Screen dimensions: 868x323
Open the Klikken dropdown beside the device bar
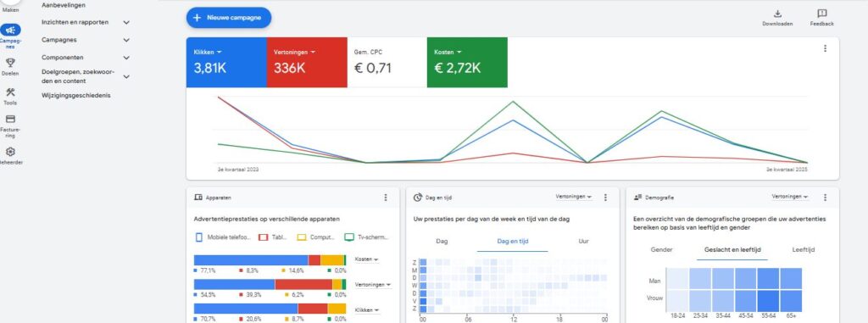coord(368,310)
